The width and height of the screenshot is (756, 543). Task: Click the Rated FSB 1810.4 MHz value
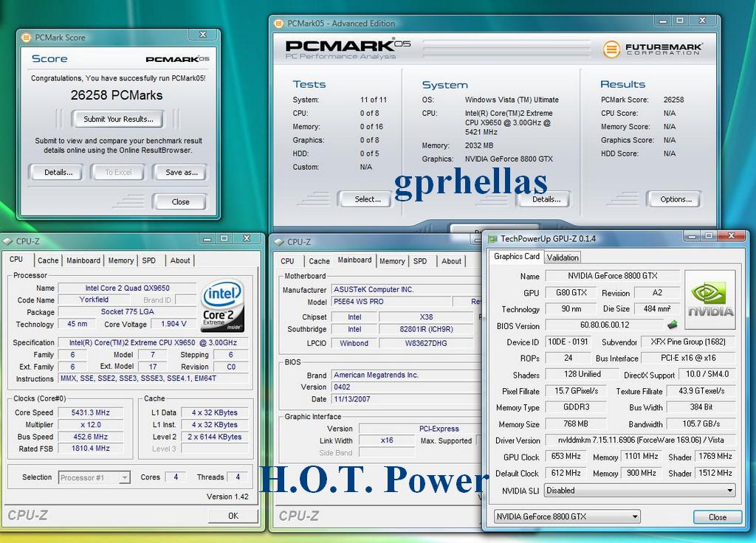pos(90,448)
